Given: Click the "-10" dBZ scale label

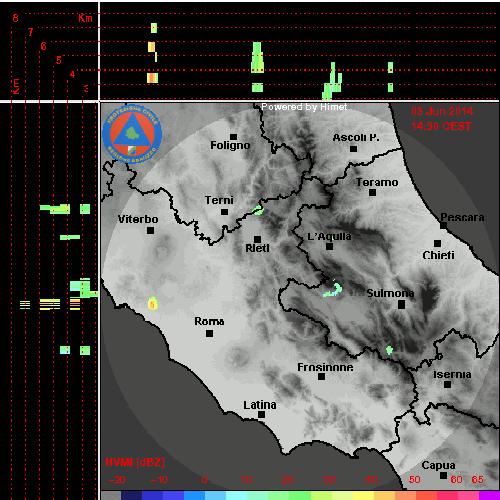Looking at the screenshot, I should click(159, 480).
